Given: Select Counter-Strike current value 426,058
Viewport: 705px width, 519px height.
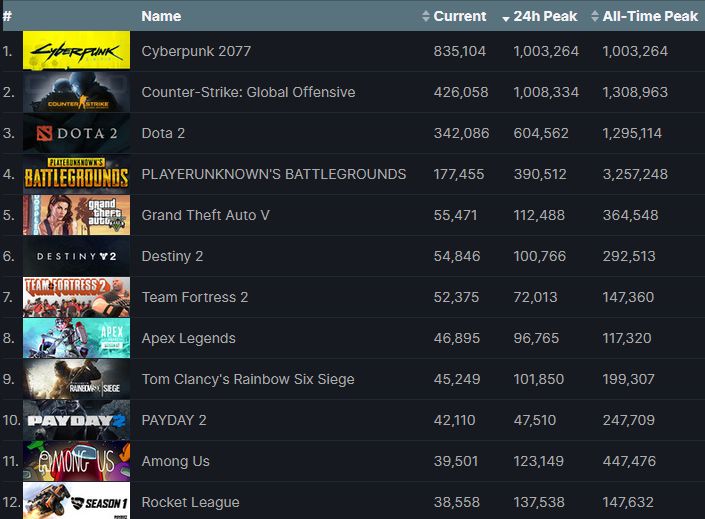Looking at the screenshot, I should (461, 92).
